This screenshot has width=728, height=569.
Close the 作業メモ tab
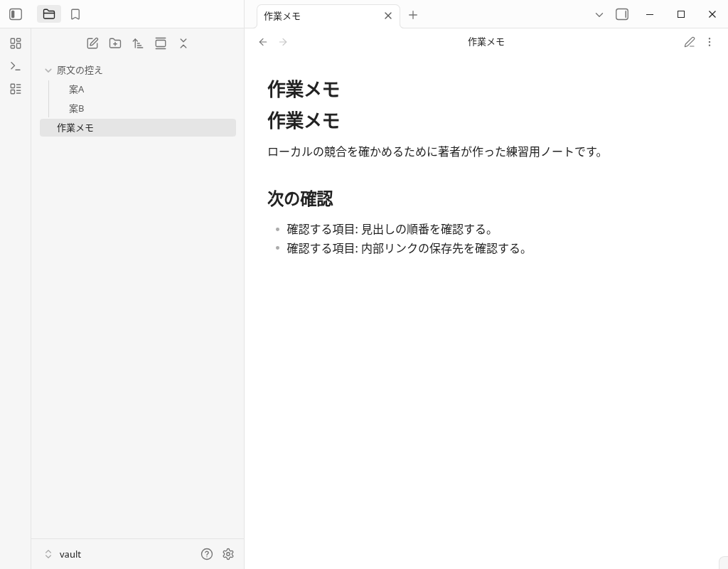388,16
